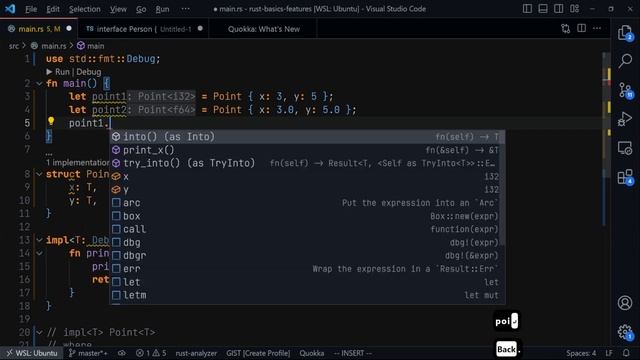Screen dimensions: 640x360
Task: Open editor More Actions ellipsis
Action: (x=597, y=29)
